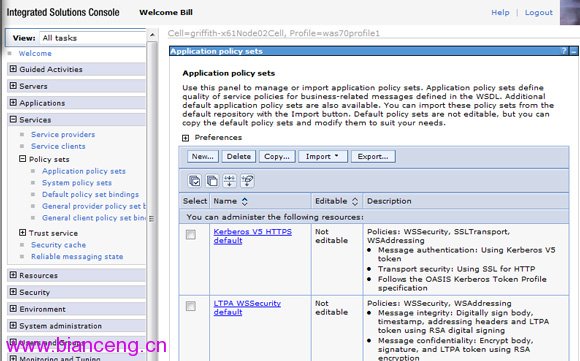Image resolution: width=580 pixels, height=361 pixels.
Task: Open the Import dropdown menu
Action: click(x=323, y=156)
